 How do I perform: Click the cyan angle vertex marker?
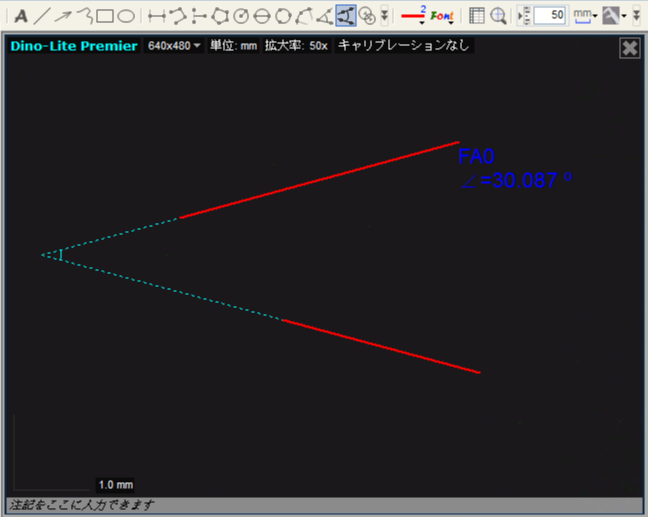(x=60, y=255)
